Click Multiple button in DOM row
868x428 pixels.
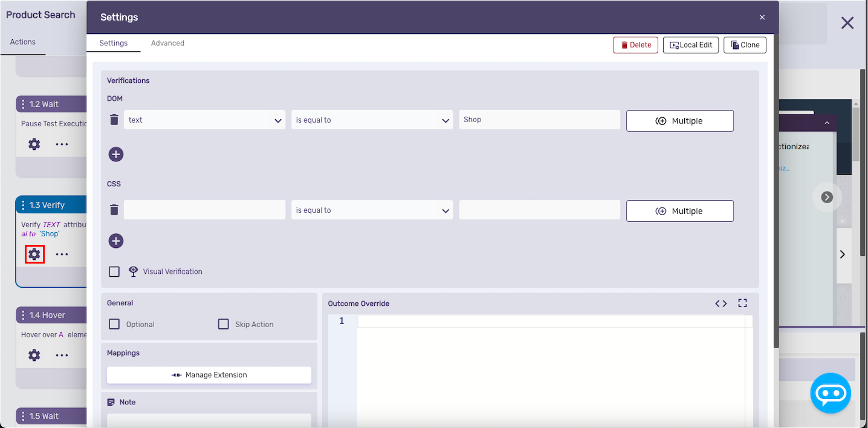(x=679, y=120)
